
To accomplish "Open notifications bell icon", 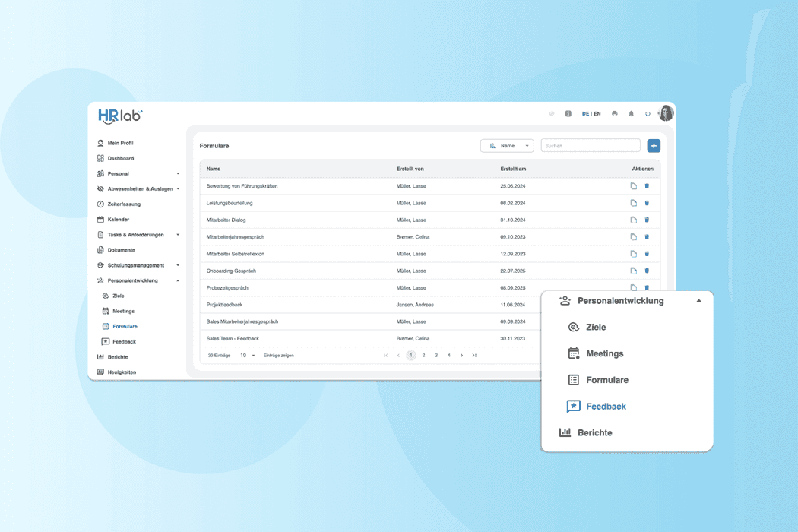I will click(x=631, y=114).
